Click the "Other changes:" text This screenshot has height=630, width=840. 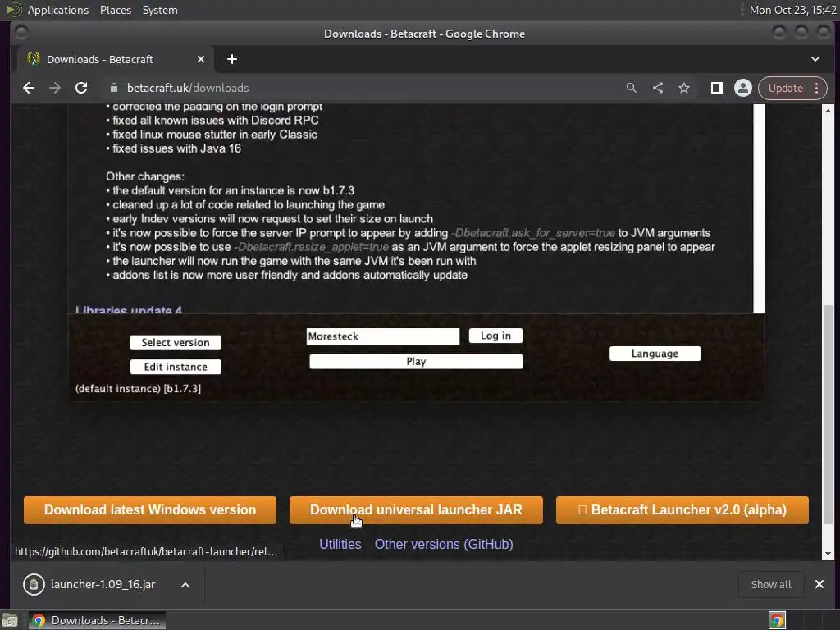click(x=145, y=176)
